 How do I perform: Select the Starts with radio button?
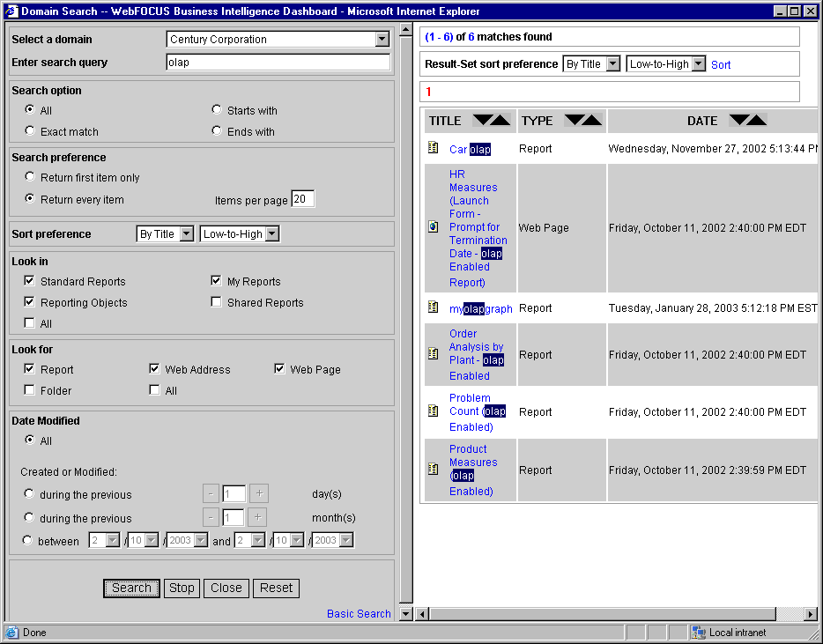pyautogui.click(x=216, y=110)
